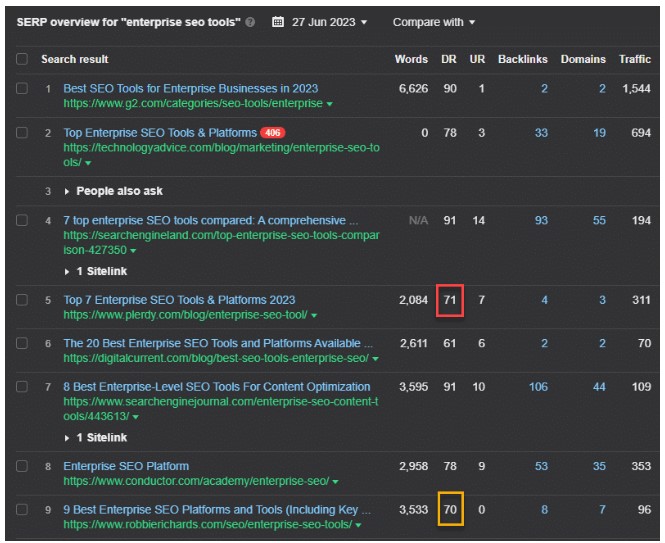
Task: Click backlinks value 93 for searchengineland row
Action: (x=541, y=220)
